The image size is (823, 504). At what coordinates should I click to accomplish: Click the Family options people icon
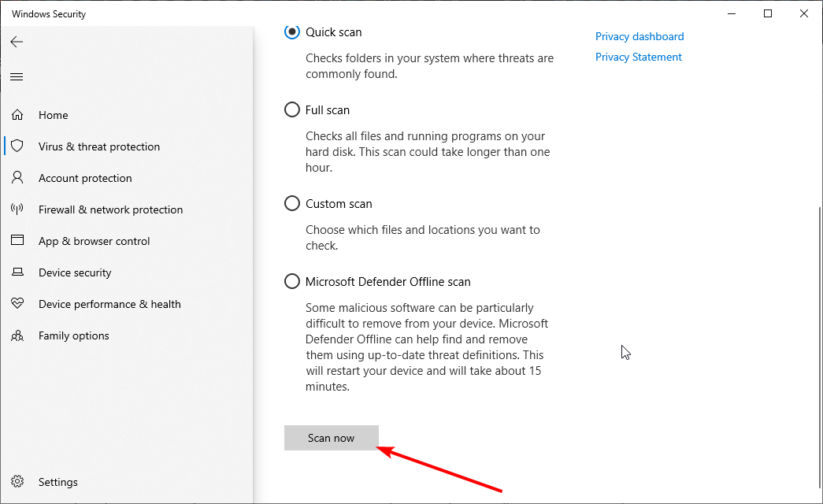(17, 335)
